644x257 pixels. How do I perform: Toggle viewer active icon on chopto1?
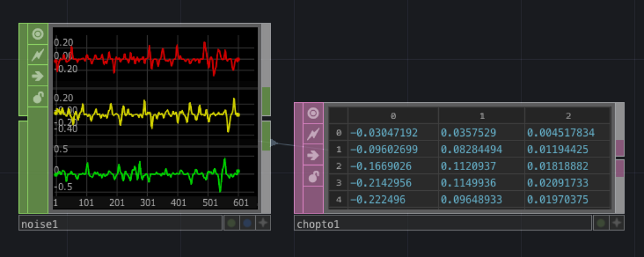313,113
